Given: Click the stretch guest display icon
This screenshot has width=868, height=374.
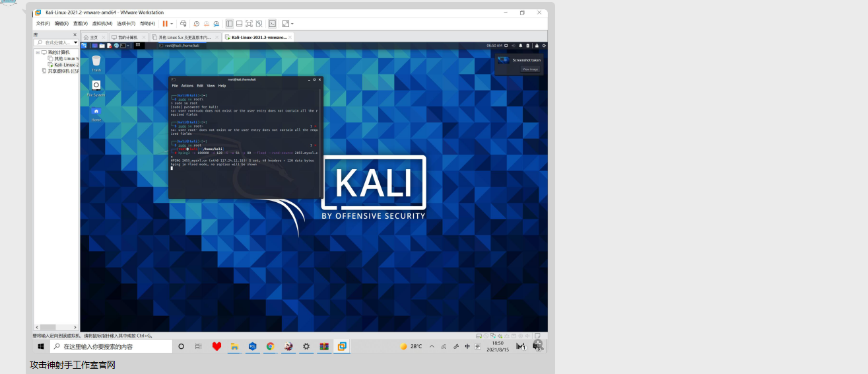Looking at the screenshot, I should coord(285,24).
